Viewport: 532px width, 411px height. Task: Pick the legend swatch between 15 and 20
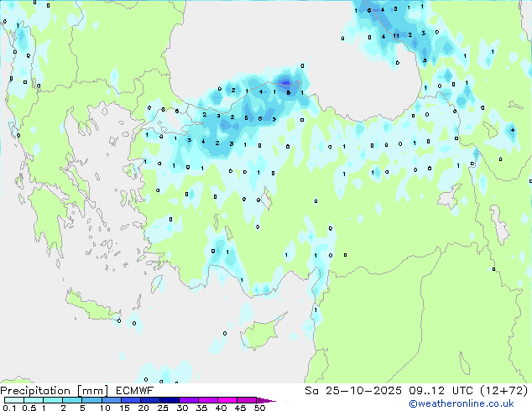point(130,400)
